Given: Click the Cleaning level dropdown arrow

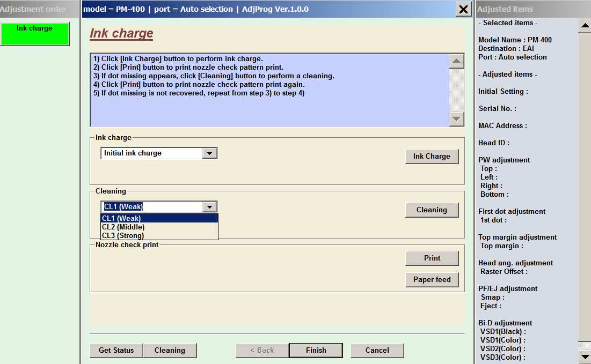Looking at the screenshot, I should (x=209, y=206).
